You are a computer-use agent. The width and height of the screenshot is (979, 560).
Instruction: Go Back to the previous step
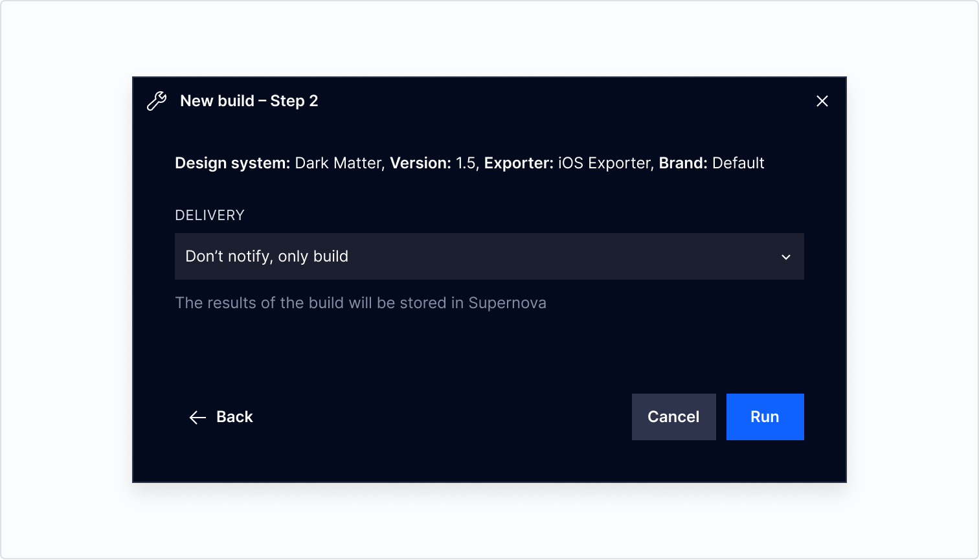click(x=221, y=417)
